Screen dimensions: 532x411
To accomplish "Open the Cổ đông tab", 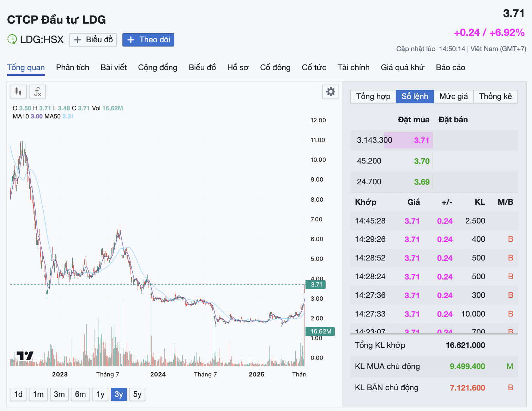I will click(275, 67).
